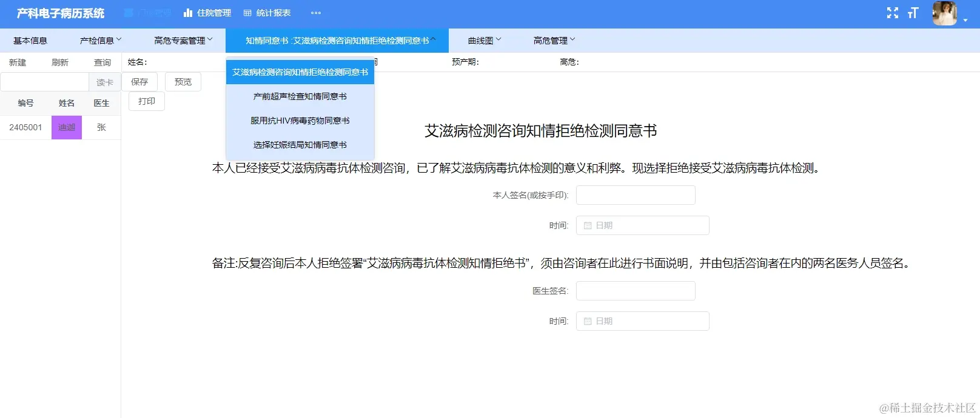Expand the 高危管理 menu
This screenshot has width=980, height=418.
point(554,41)
